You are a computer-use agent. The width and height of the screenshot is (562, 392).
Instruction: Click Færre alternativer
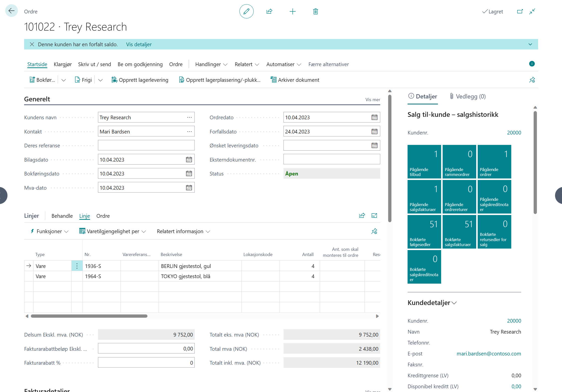click(328, 64)
